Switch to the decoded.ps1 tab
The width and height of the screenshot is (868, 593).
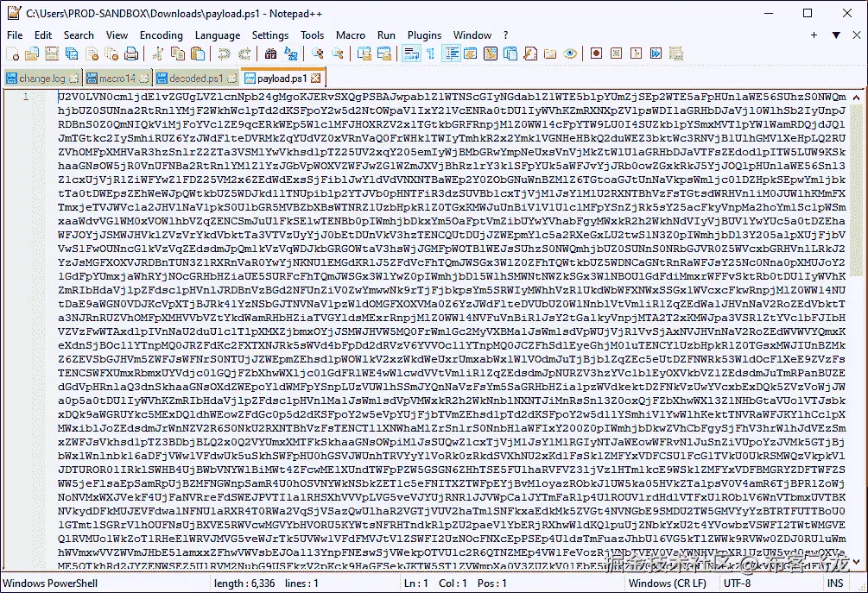[x=196, y=79]
